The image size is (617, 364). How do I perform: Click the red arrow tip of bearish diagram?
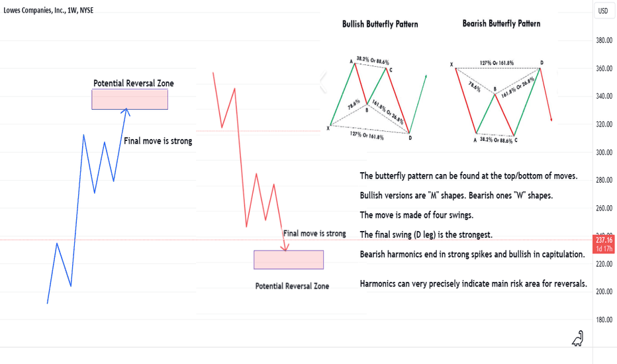point(551,119)
